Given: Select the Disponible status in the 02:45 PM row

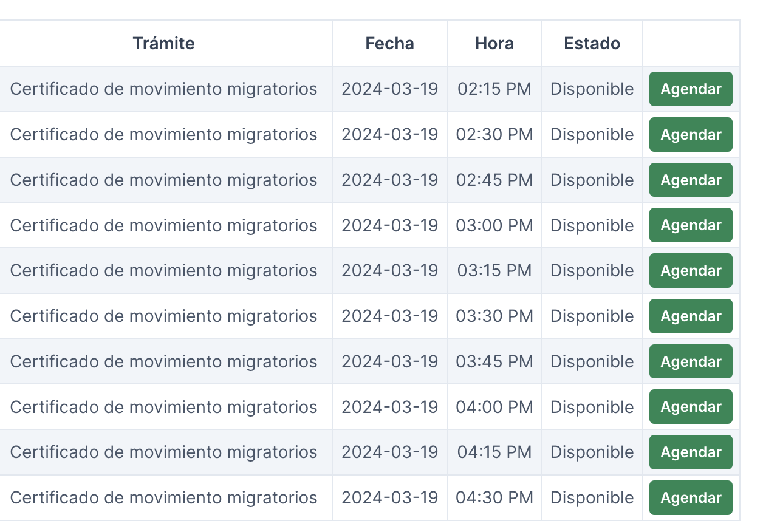Looking at the screenshot, I should pos(592,180).
